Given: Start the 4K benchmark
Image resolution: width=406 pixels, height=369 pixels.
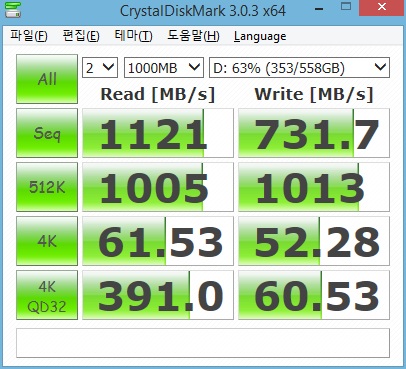Looking at the screenshot, I should (47, 241).
